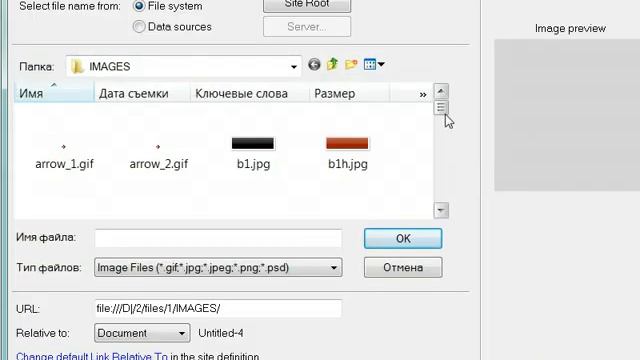640x360 pixels.
Task: Select the arrow_1.gif thumbnail
Action: tap(64, 147)
